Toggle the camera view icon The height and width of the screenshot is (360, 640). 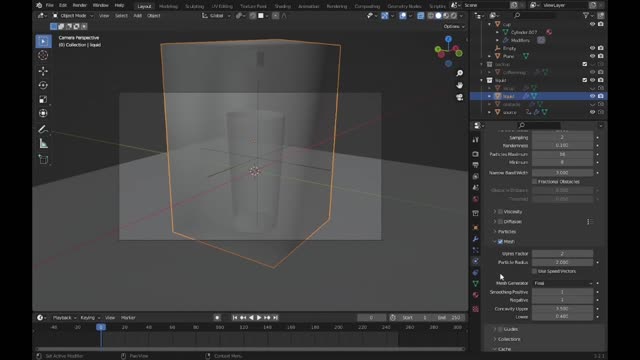pos(460,98)
